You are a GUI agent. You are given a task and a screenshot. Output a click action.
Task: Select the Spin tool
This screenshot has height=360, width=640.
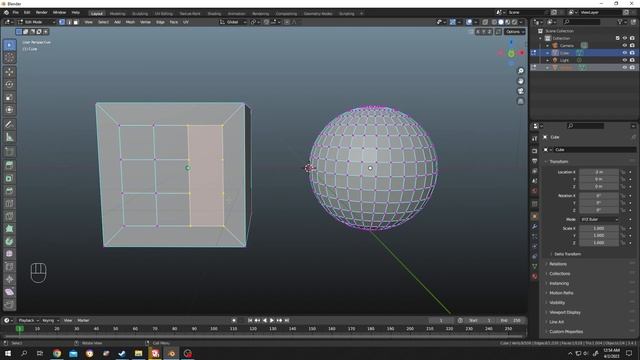click(9, 241)
